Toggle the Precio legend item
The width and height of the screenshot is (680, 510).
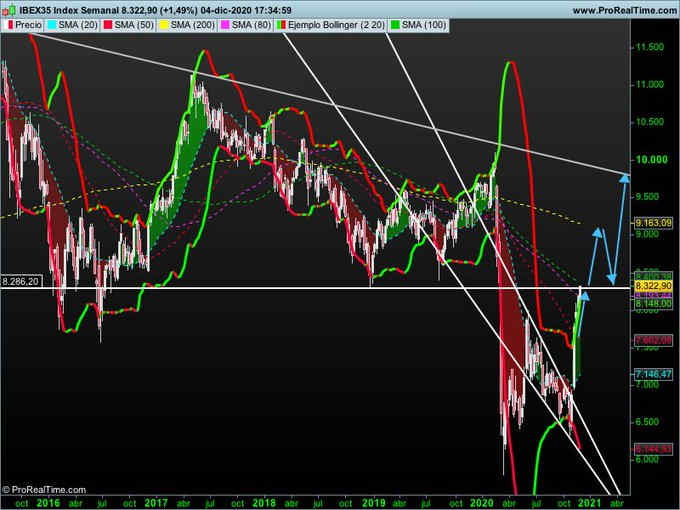(x=24, y=25)
